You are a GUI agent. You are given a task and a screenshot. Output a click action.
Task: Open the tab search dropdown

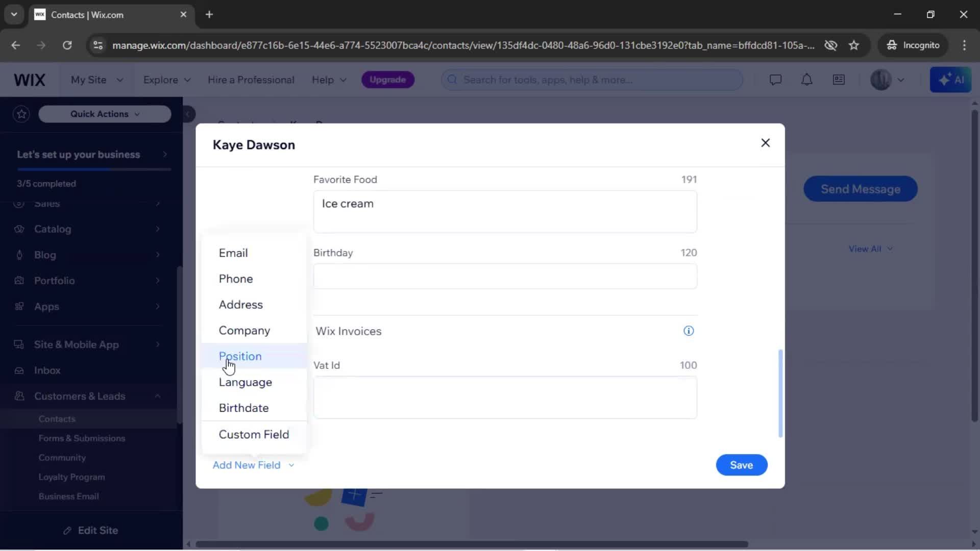pyautogui.click(x=14, y=15)
